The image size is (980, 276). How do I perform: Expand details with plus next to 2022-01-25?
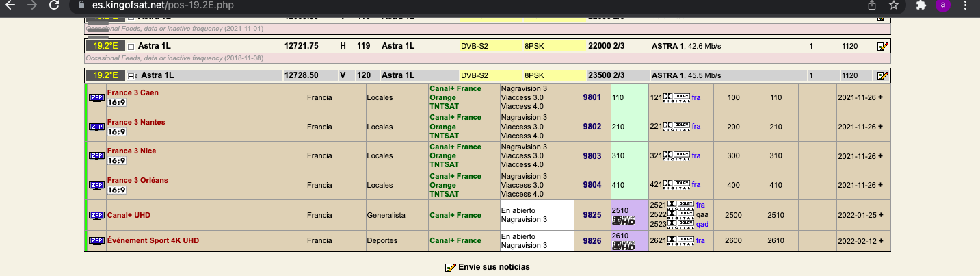tap(880, 215)
